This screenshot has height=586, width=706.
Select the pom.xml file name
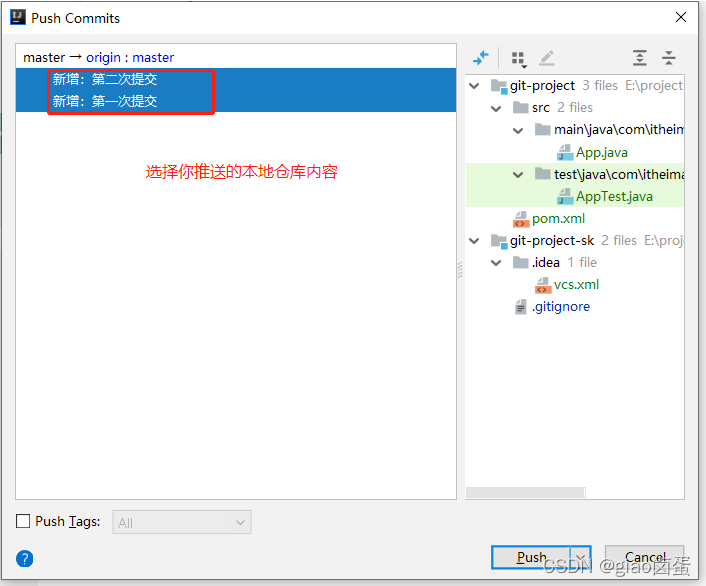click(558, 219)
